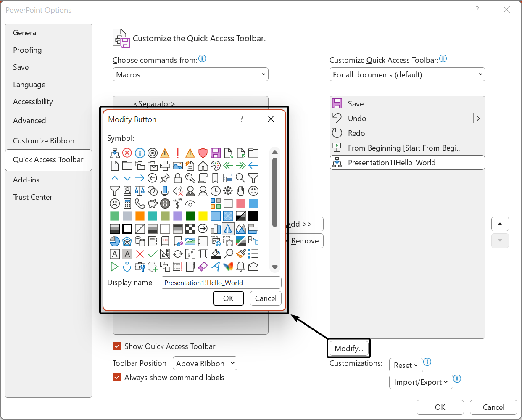Image resolution: width=522 pixels, height=420 pixels.
Task: Choose the padlock symbol
Action: click(x=178, y=178)
